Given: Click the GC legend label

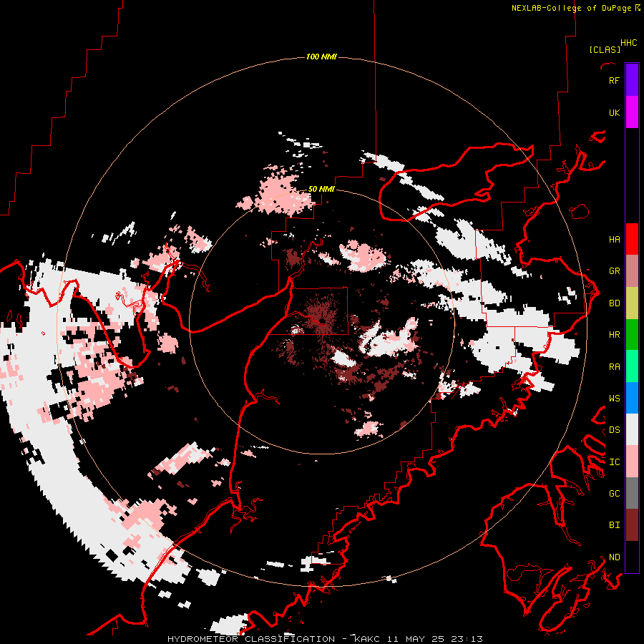Looking at the screenshot, I should click(x=614, y=493).
